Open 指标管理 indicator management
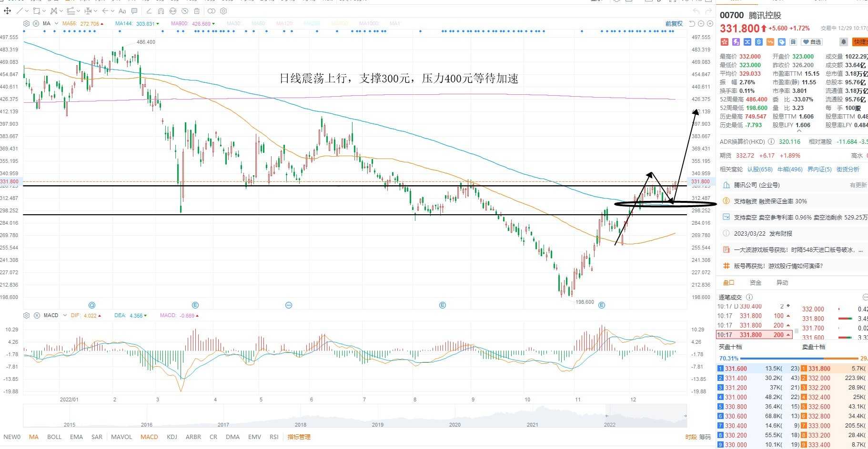This screenshot has height=449, width=868. coord(299,437)
